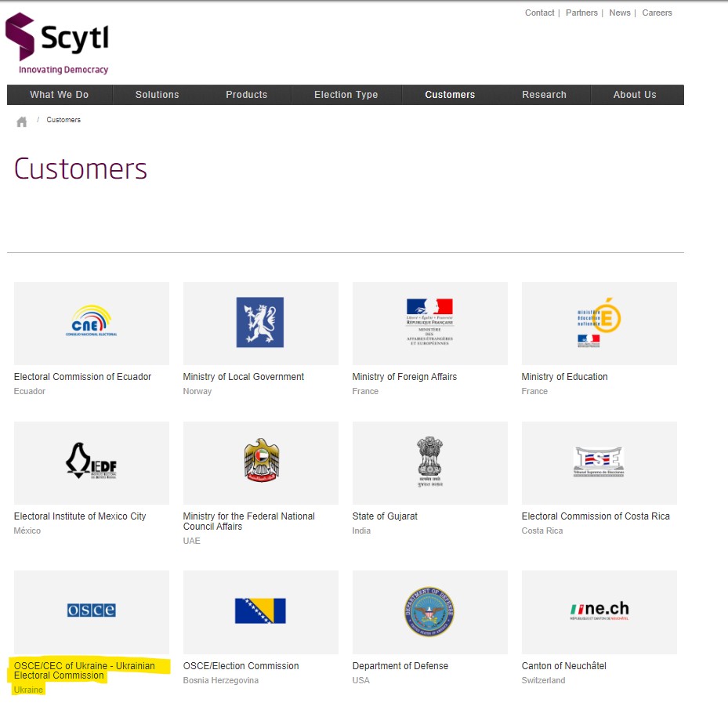Open the Bosnia Herzegovina flag thumbnail

coord(260,612)
